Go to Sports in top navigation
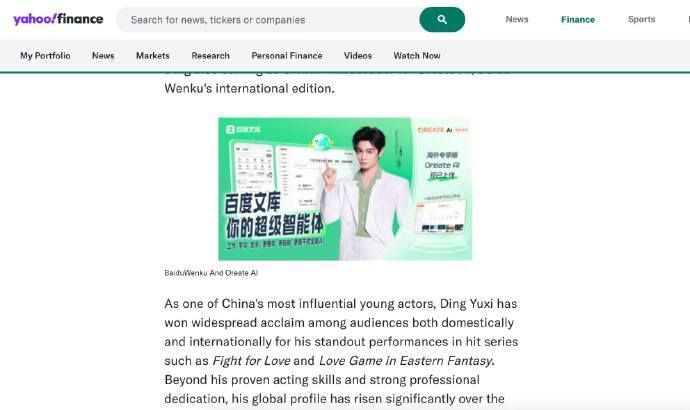This screenshot has width=690, height=410. 641,19
